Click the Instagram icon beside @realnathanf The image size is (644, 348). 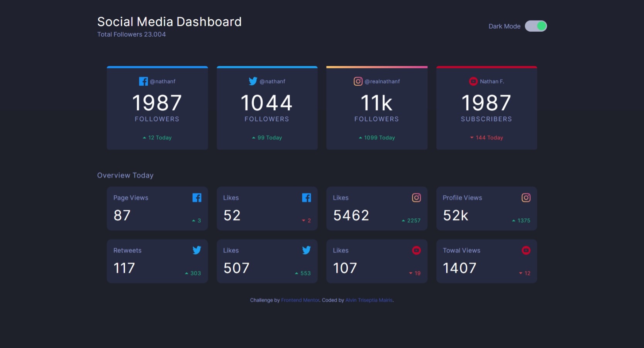358,81
